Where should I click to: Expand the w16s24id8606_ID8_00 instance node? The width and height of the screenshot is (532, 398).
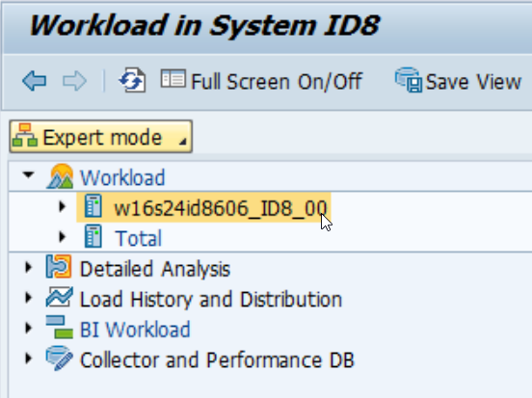pyautogui.click(x=62, y=206)
